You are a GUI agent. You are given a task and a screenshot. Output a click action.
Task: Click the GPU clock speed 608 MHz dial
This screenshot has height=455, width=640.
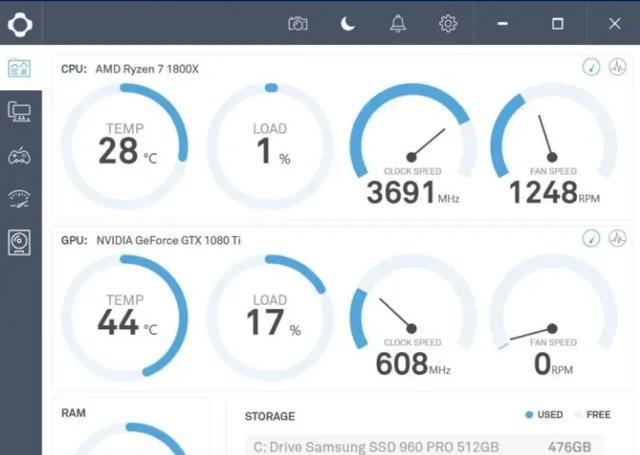pyautogui.click(x=413, y=315)
